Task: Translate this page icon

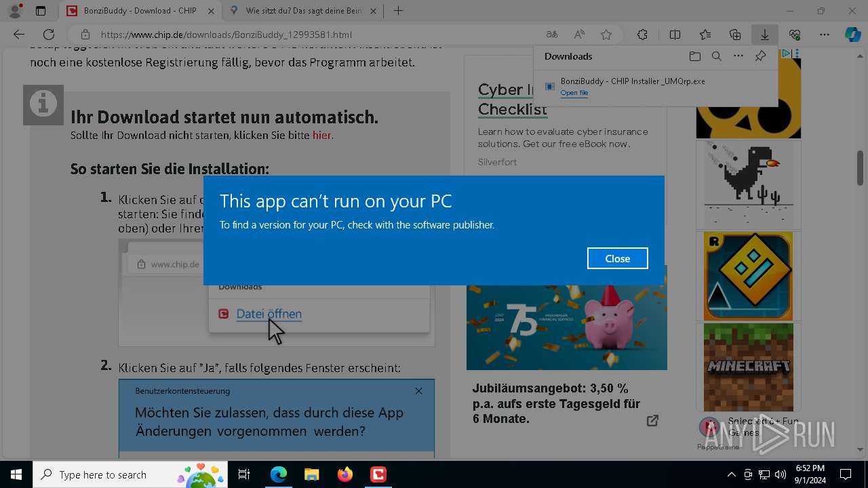Action: click(552, 35)
